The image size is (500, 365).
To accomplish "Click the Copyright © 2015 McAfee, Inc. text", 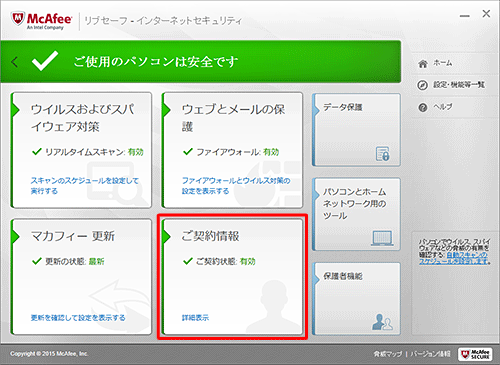I will [x=49, y=354].
